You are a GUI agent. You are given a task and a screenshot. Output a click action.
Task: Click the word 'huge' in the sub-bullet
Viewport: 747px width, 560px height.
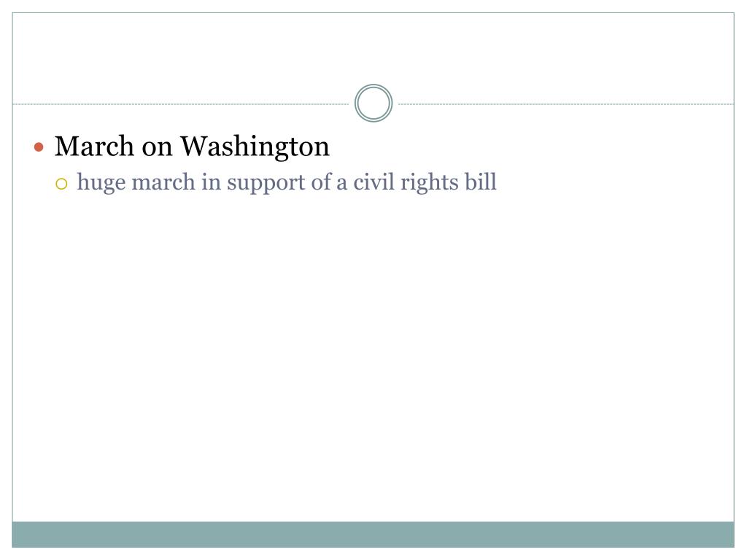pos(101,183)
